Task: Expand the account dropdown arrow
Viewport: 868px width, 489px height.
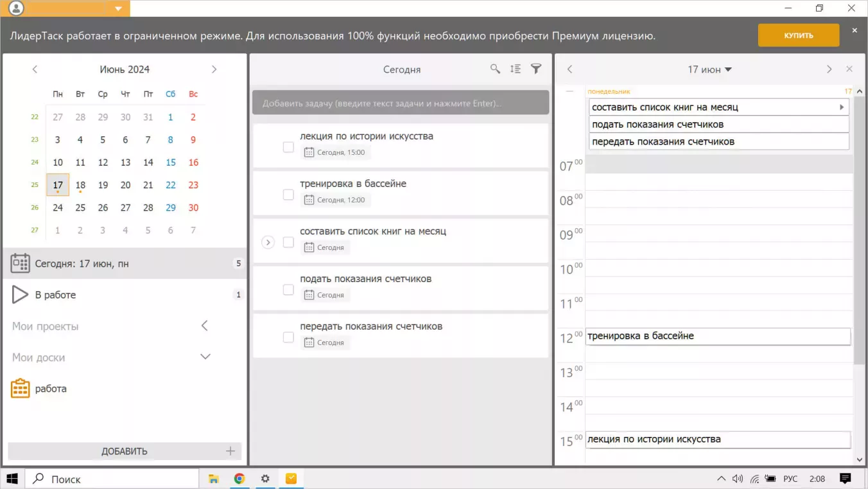Action: (x=118, y=9)
